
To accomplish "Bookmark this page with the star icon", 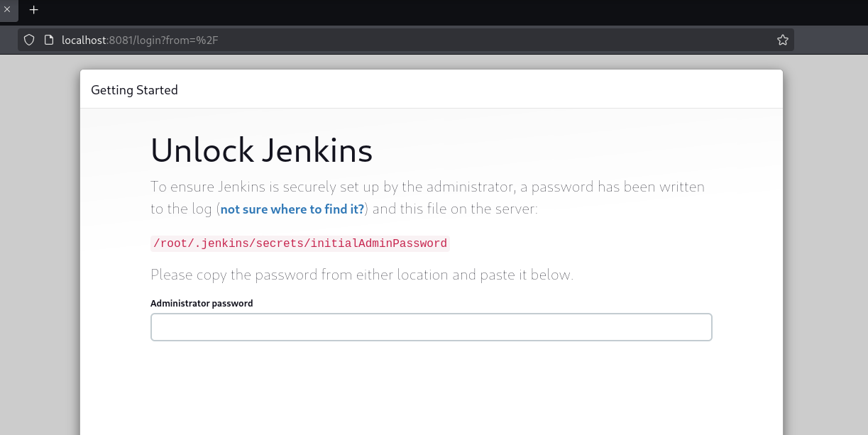I will [783, 40].
